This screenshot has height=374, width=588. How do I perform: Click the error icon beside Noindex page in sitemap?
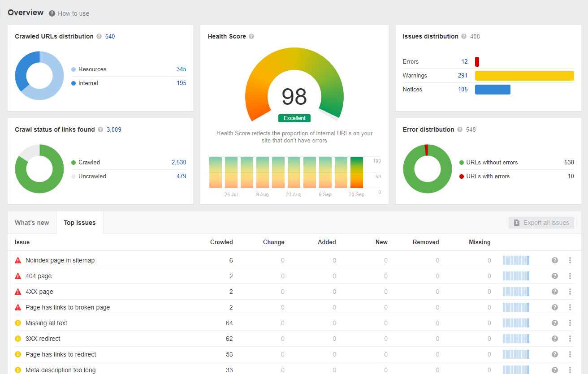pos(18,260)
